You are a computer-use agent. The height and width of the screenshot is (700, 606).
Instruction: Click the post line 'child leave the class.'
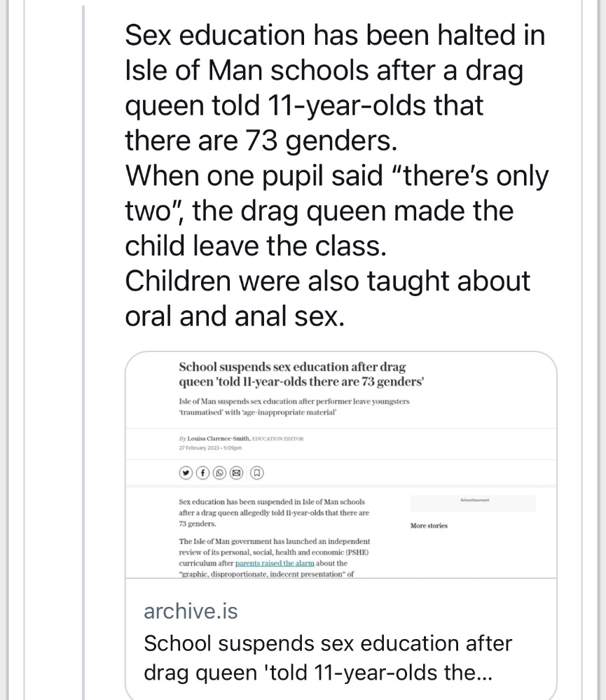click(256, 246)
